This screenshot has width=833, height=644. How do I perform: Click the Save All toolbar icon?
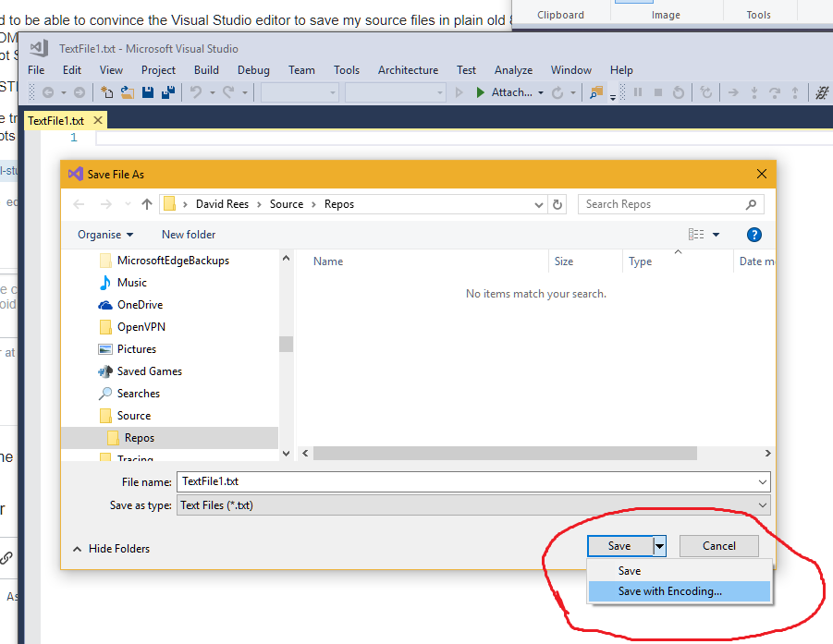tap(168, 92)
